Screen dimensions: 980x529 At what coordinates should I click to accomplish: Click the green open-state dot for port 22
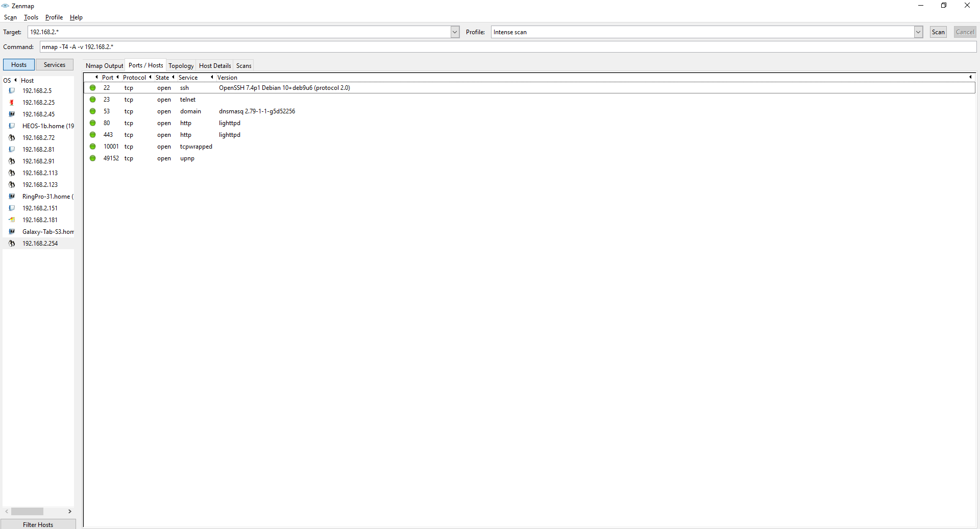pos(93,88)
